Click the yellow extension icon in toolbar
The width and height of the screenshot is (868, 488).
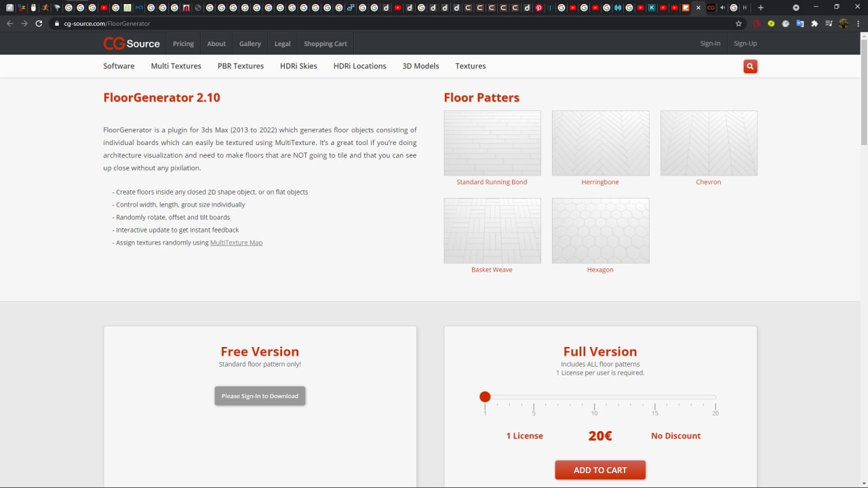[771, 23]
